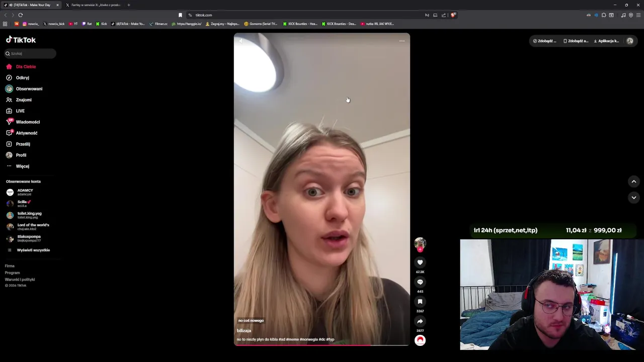This screenshot has height=362, width=644.
Task: Open Blakuxpompa followed account
Action: [x=24, y=238]
